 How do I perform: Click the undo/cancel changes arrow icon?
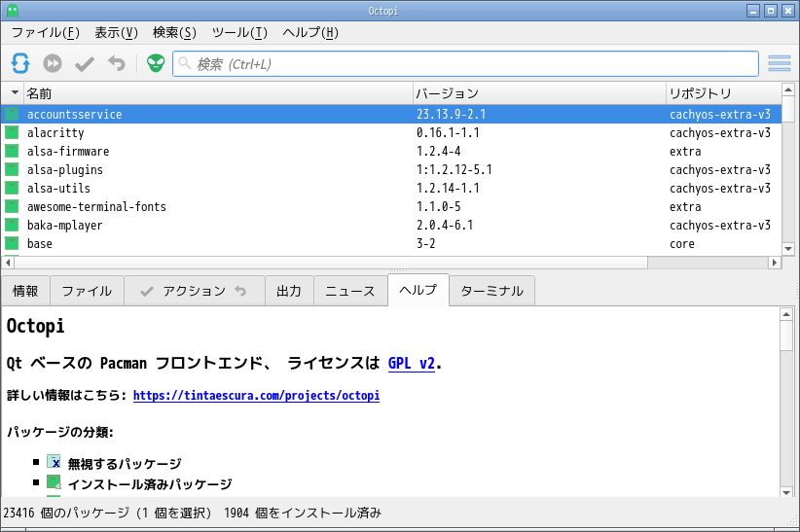[117, 64]
